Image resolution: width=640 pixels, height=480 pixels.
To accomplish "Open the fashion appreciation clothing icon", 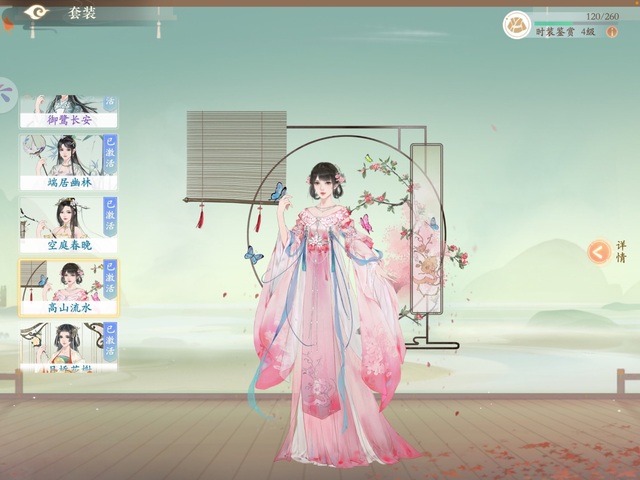I will pyautogui.click(x=517, y=25).
